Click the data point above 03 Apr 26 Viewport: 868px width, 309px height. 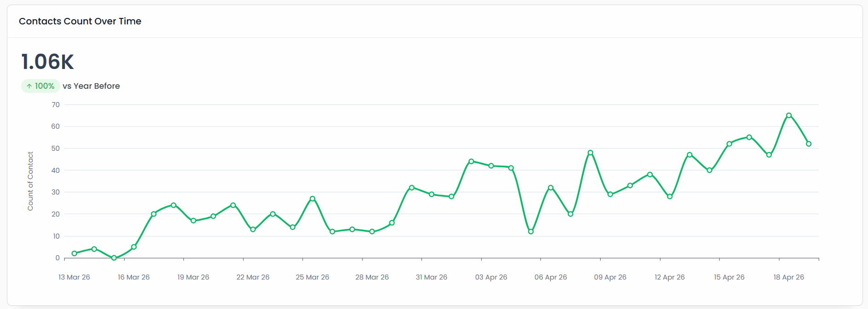tap(491, 166)
